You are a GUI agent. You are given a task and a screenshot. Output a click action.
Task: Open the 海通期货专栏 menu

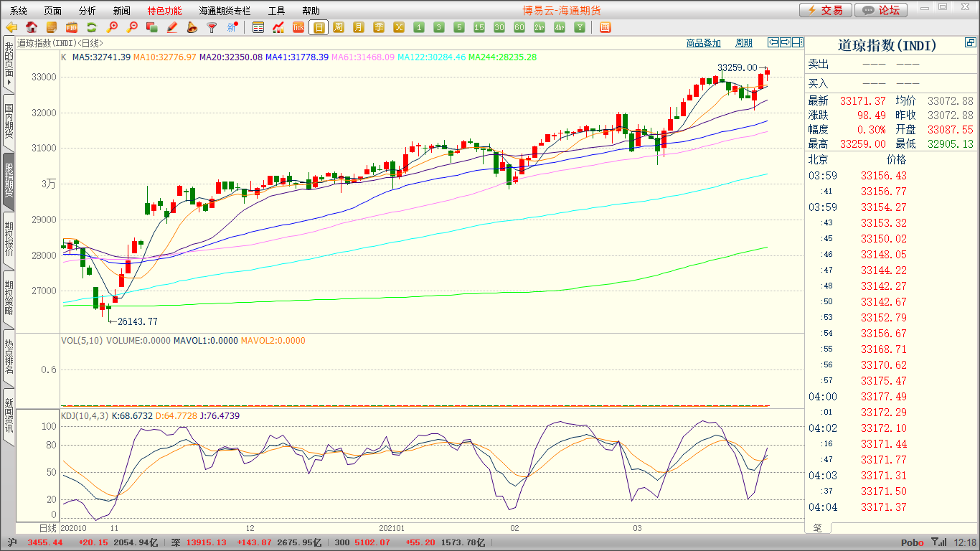(225, 11)
